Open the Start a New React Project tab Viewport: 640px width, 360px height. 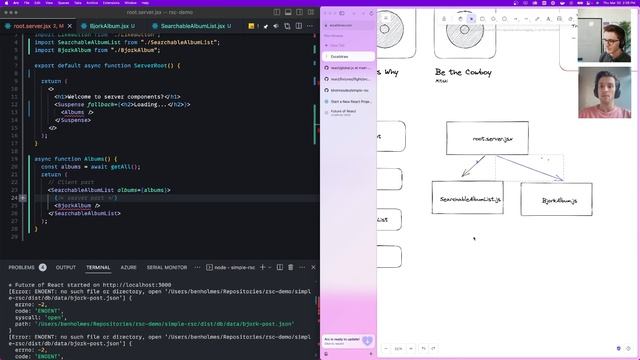coord(349,101)
